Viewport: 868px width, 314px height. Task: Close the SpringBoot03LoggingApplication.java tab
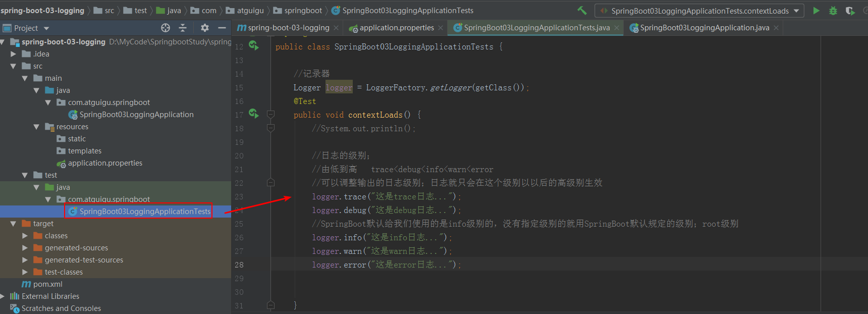776,28
